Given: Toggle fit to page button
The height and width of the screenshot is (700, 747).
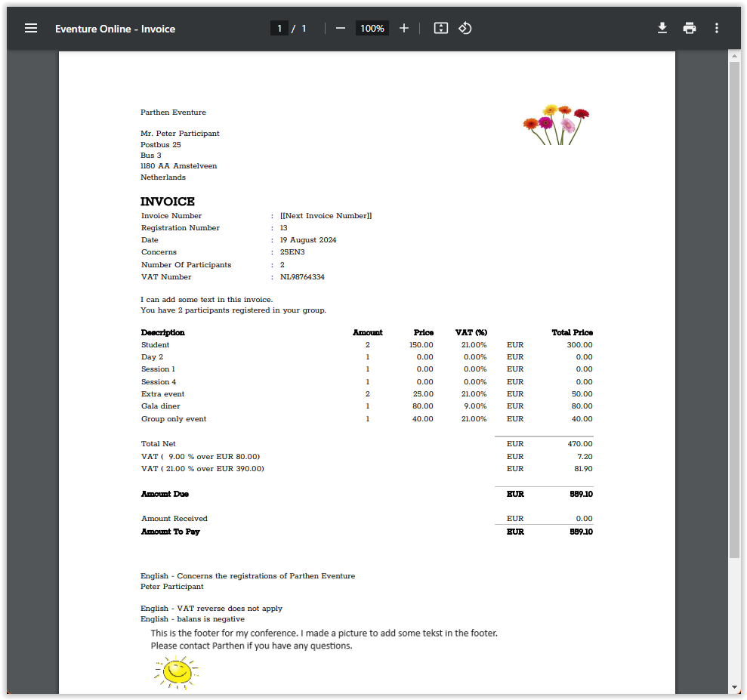Looking at the screenshot, I should 441,29.
